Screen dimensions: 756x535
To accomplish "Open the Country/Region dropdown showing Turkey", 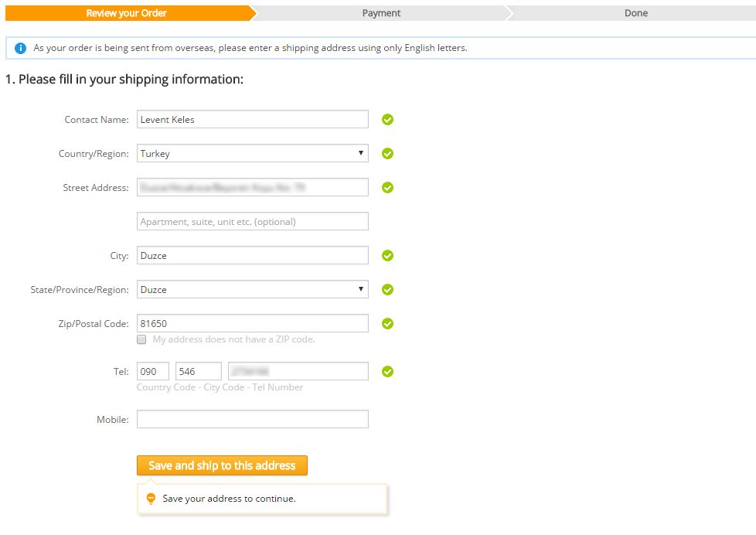I will coord(252,154).
